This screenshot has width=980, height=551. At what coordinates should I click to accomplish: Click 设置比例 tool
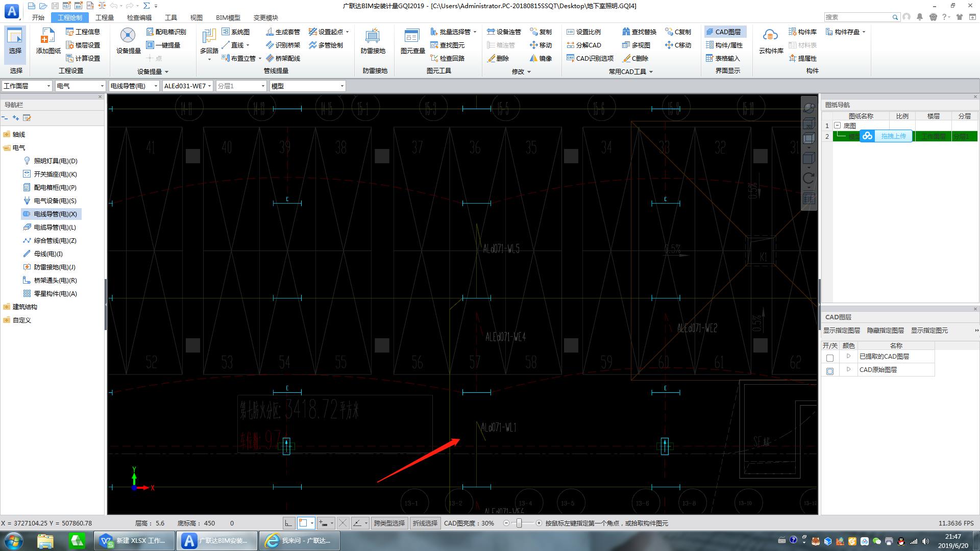pos(583,32)
